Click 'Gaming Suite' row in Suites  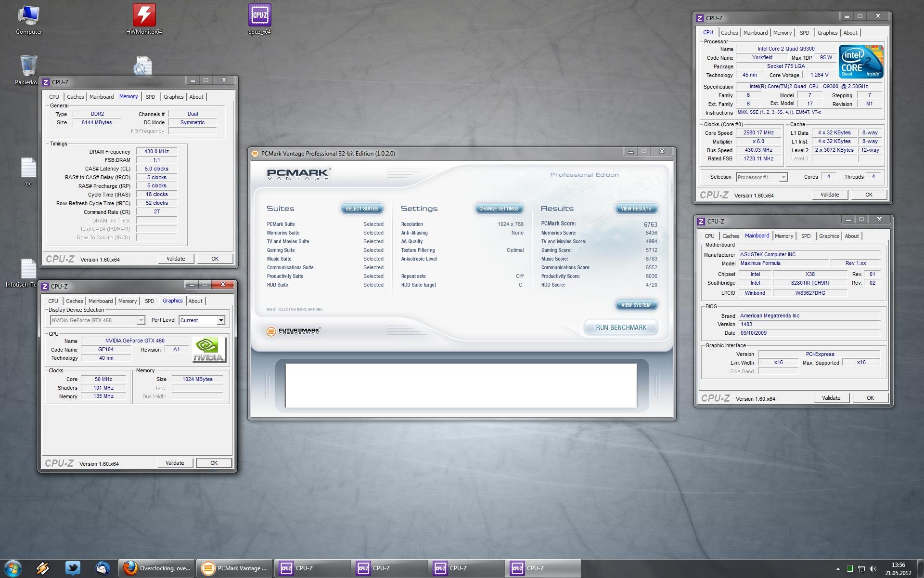pos(325,250)
